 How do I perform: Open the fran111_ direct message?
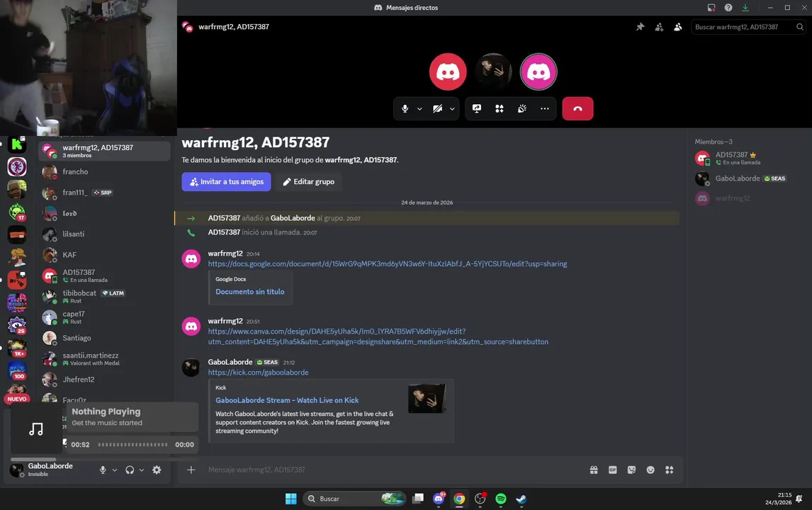104,193
